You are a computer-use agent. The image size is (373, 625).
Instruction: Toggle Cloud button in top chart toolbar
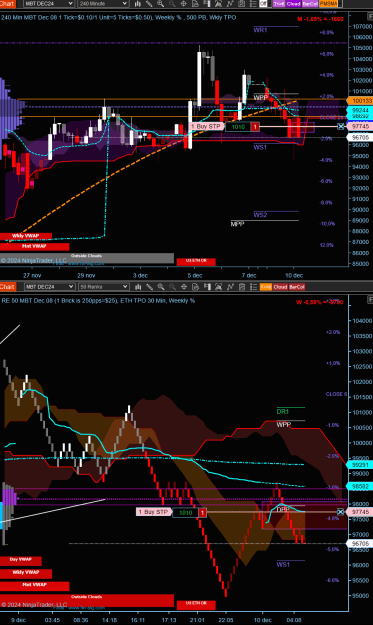coord(293,4)
